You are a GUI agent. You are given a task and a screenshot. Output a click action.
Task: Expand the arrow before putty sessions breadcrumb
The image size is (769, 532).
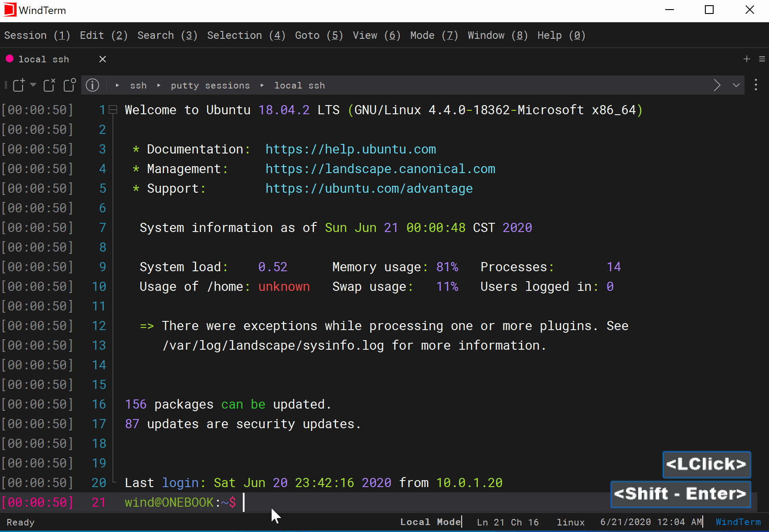click(x=159, y=85)
